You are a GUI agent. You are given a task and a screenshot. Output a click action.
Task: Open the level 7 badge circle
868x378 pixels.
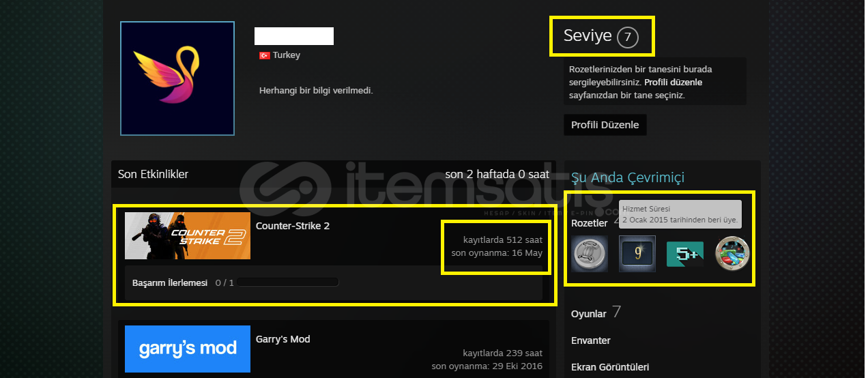pos(627,37)
